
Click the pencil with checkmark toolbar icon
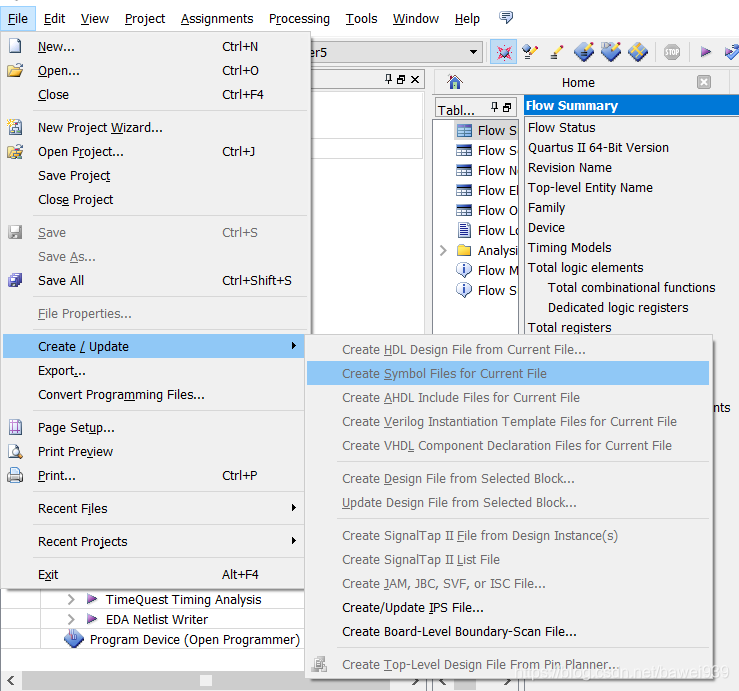530,52
